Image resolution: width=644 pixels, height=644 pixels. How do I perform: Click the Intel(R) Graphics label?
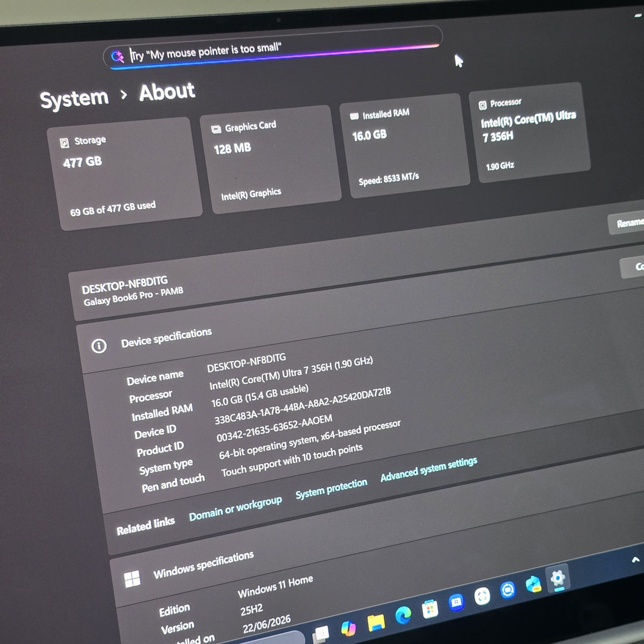251,194
